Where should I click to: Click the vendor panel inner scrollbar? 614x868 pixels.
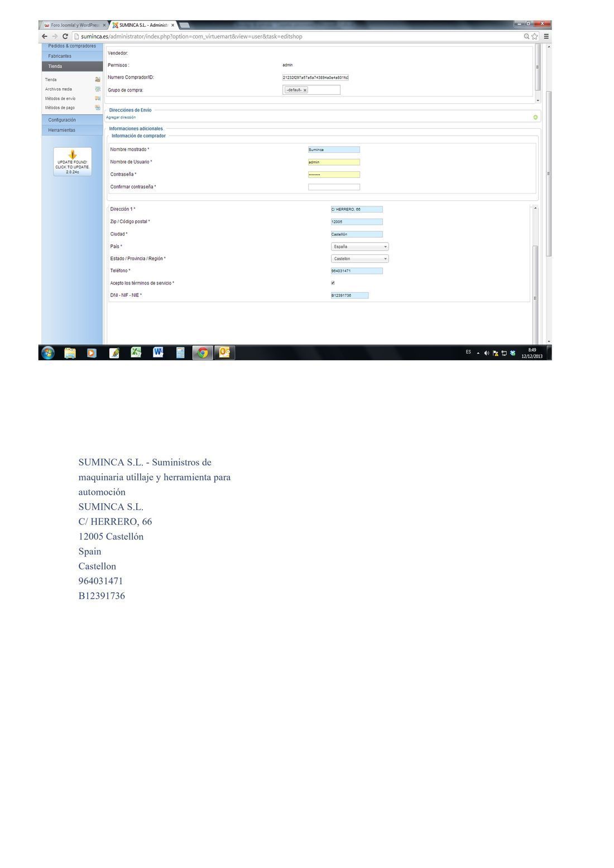(538, 67)
